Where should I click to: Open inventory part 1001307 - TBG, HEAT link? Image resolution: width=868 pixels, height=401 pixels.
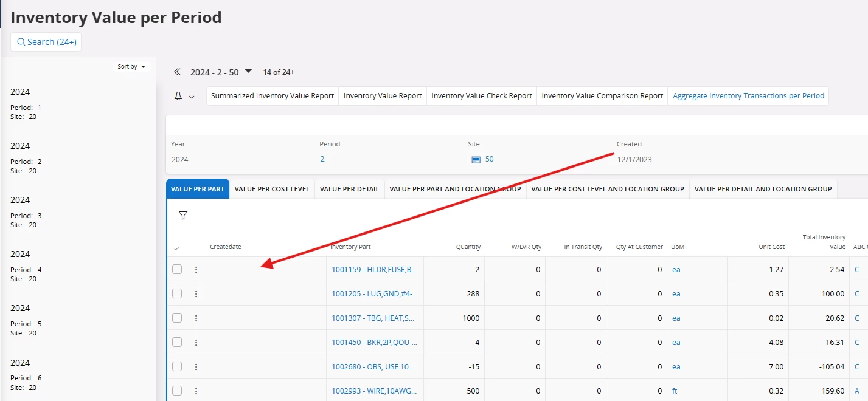[x=374, y=318]
